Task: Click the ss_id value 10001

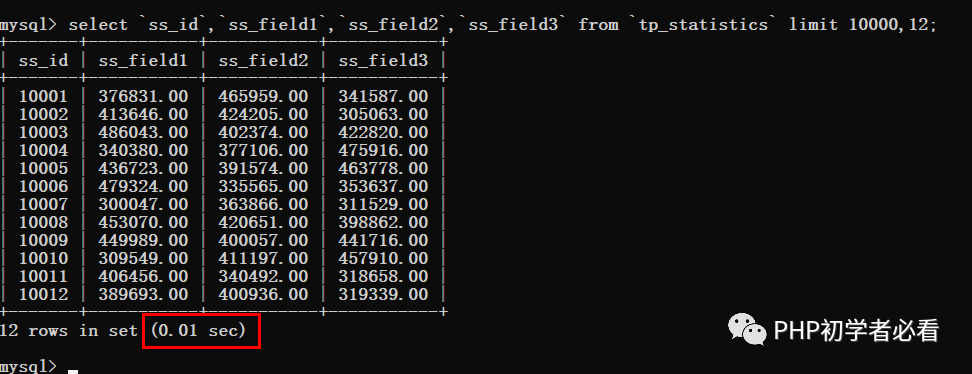Action: [x=43, y=96]
